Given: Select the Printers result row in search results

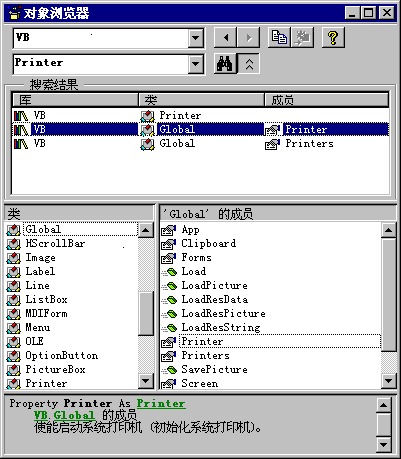Looking at the screenshot, I should pos(200,144).
